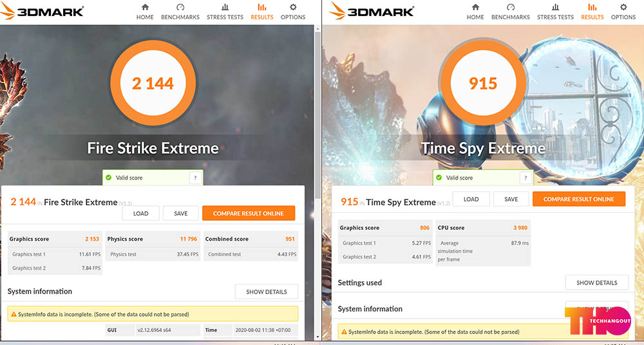Click the 915 score circle for Time Spy Extreme
The height and width of the screenshot is (345, 644).
point(483,83)
